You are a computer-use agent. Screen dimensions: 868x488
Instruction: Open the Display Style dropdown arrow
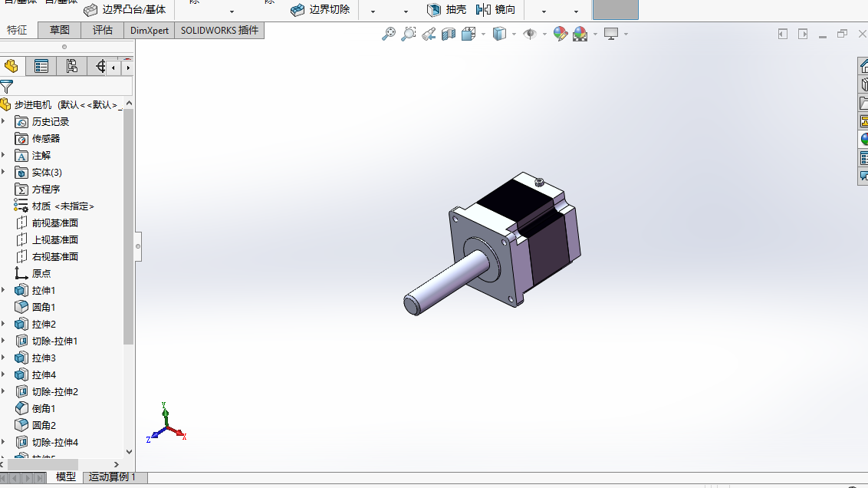pyautogui.click(x=515, y=35)
